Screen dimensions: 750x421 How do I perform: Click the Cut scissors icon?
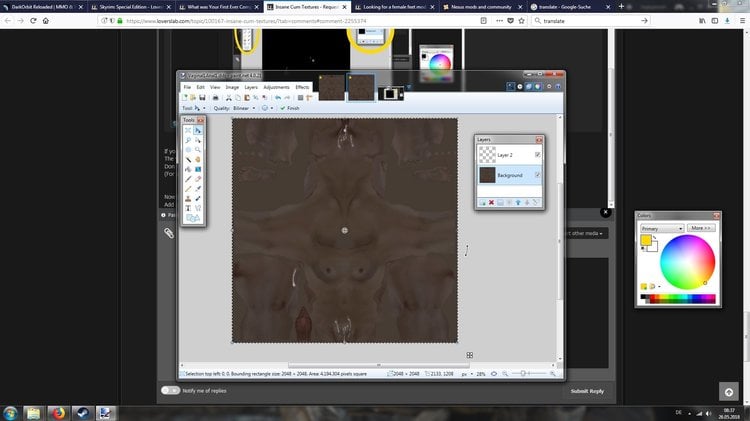229,98
